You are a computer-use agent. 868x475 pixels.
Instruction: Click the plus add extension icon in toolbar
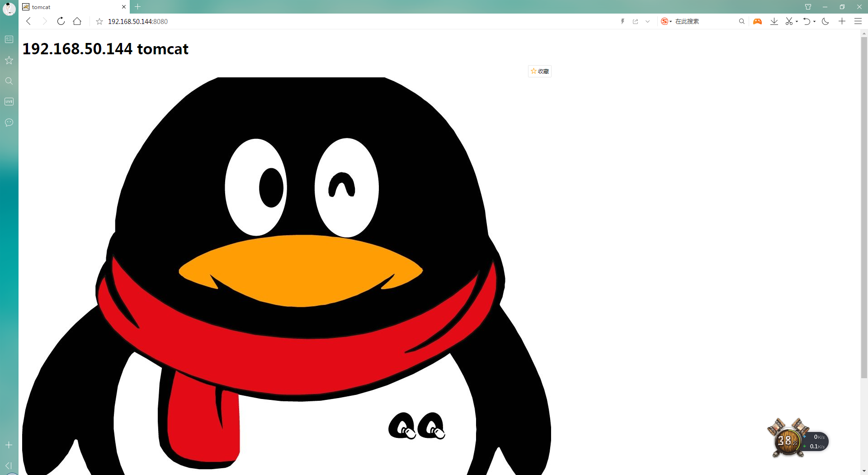(x=842, y=21)
